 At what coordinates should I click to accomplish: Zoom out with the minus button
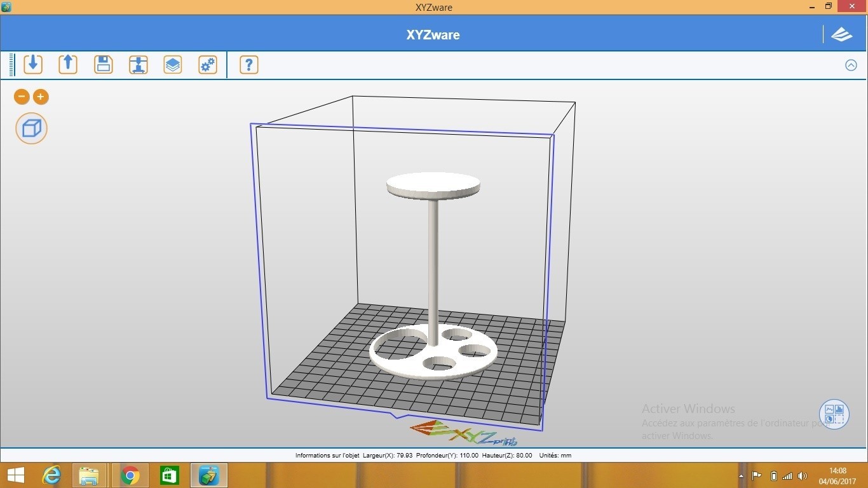coord(22,97)
